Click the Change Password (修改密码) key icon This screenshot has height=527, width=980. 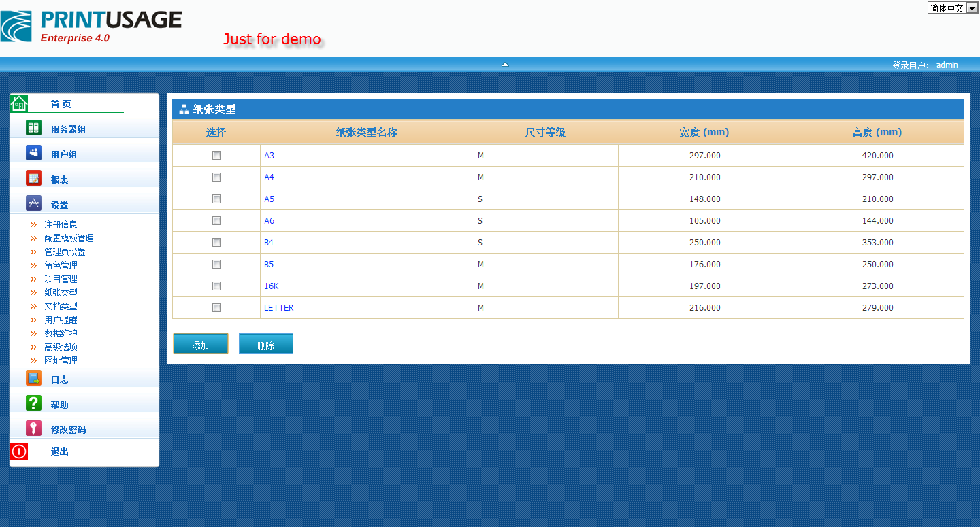coord(33,428)
